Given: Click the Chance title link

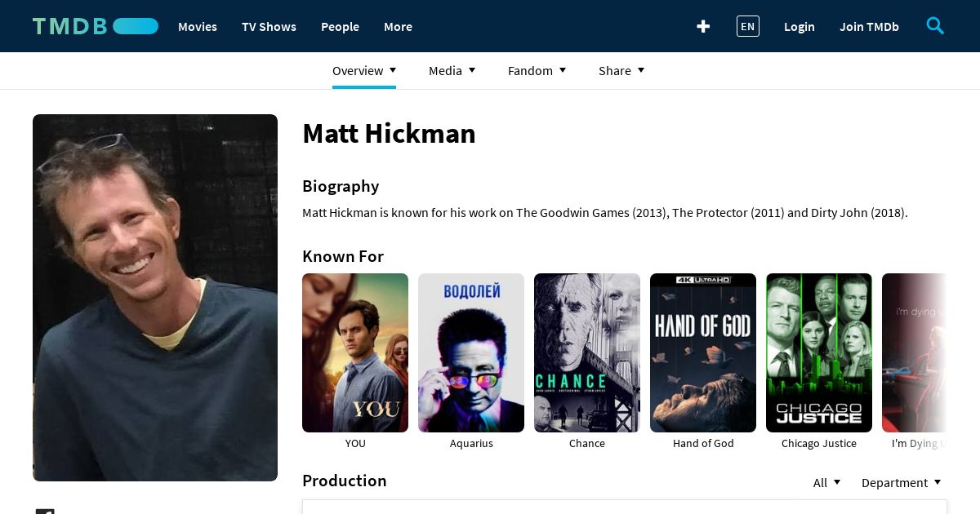Looking at the screenshot, I should [587, 443].
